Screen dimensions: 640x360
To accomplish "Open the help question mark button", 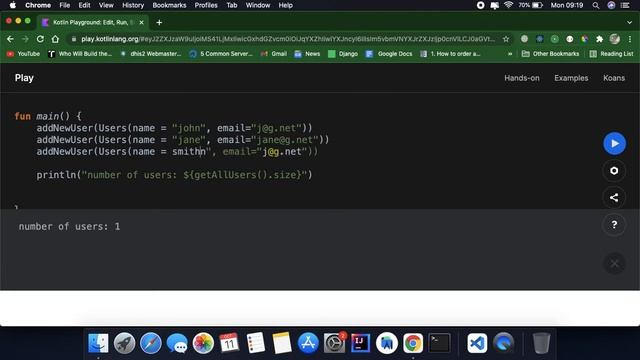I will pos(614,224).
